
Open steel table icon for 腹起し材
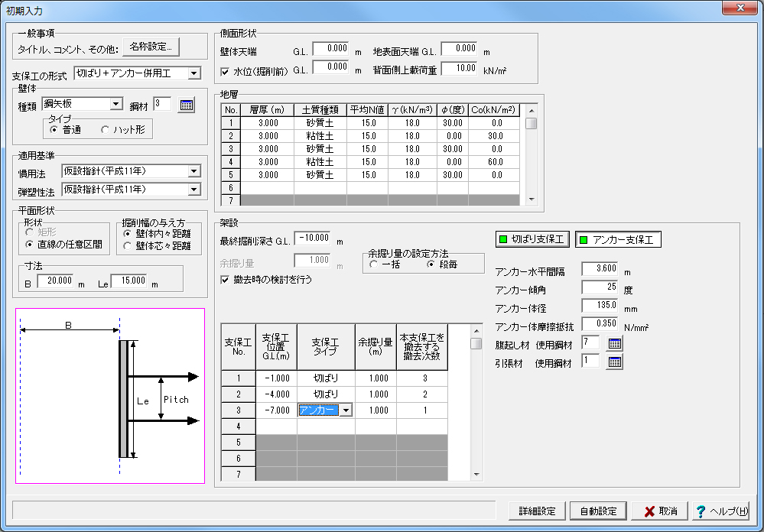[x=616, y=343]
